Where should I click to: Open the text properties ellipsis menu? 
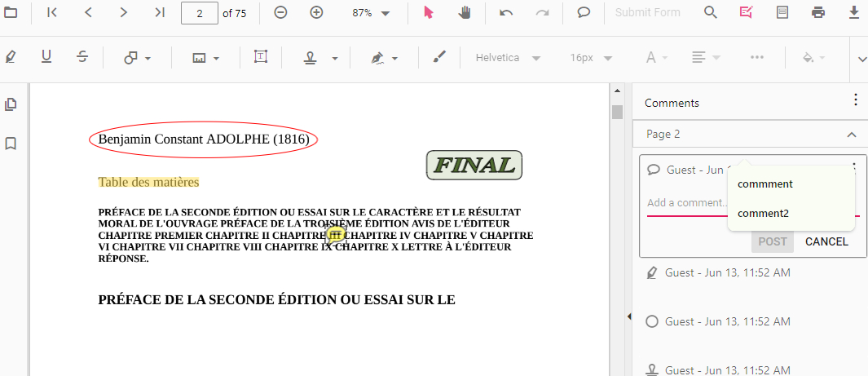click(756, 58)
